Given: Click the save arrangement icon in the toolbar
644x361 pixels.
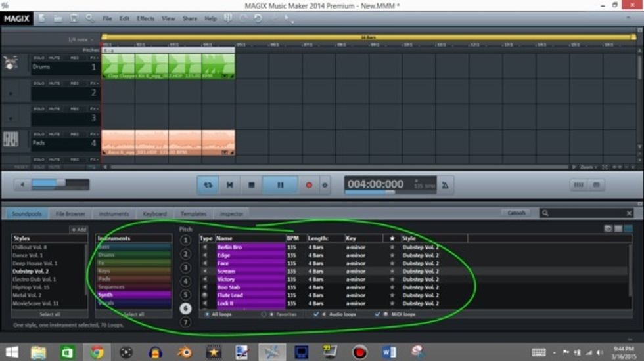Looking at the screenshot, I should pos(74,18).
